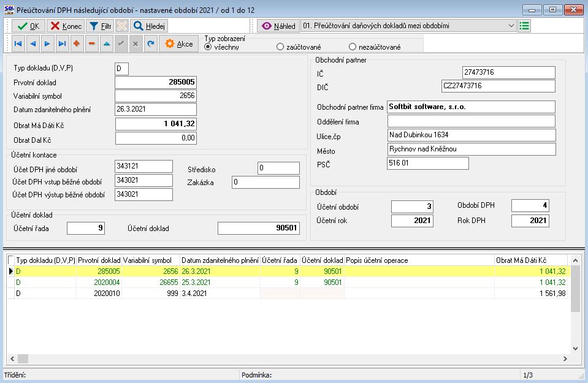Open the Filtr filter tool
Image resolution: width=588 pixels, height=383 pixels.
100,26
